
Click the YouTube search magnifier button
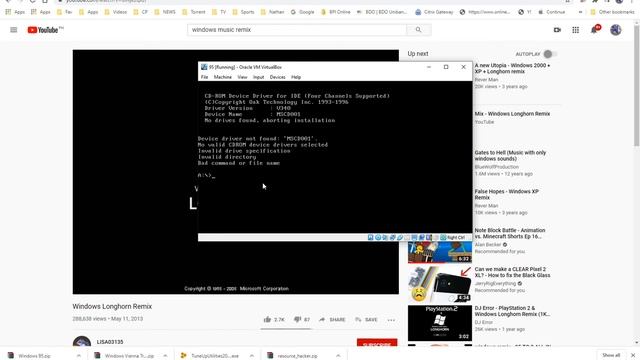point(418,30)
